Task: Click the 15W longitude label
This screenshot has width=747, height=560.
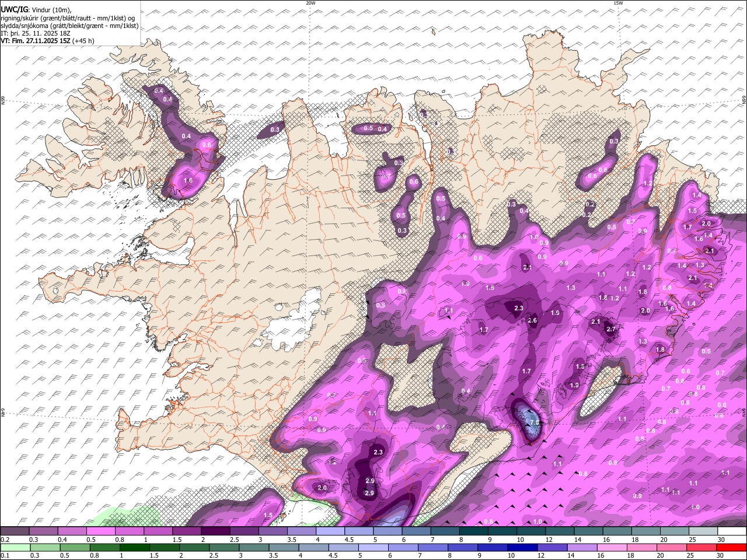Action: pos(618,3)
